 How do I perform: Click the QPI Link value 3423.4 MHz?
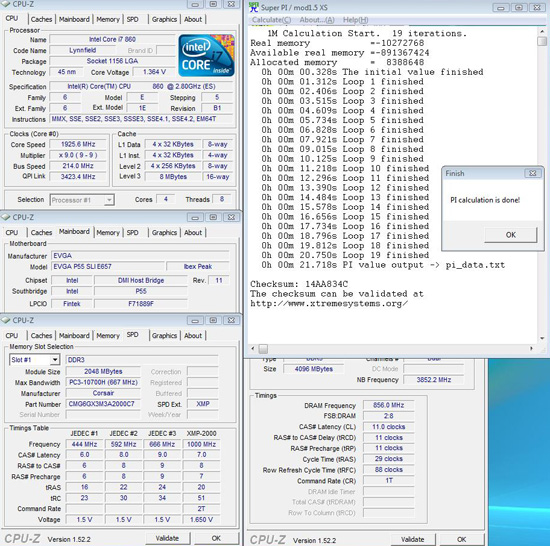pos(78,176)
